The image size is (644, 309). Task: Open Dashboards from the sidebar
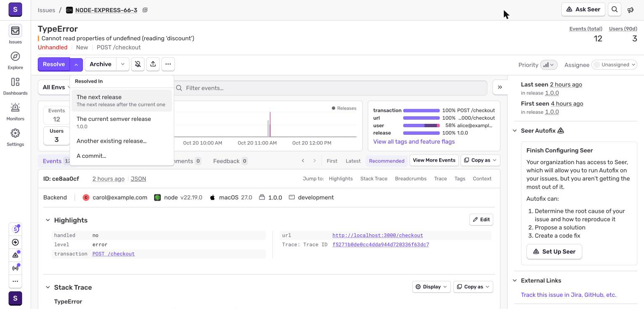point(15,86)
